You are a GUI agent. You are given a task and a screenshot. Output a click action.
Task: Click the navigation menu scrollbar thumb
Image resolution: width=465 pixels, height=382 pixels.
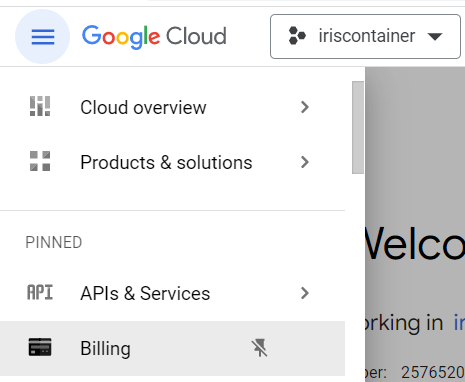358,127
